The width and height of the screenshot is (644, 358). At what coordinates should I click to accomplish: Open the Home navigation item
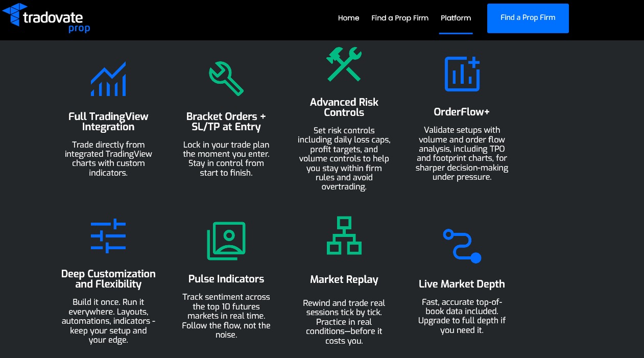tap(348, 18)
